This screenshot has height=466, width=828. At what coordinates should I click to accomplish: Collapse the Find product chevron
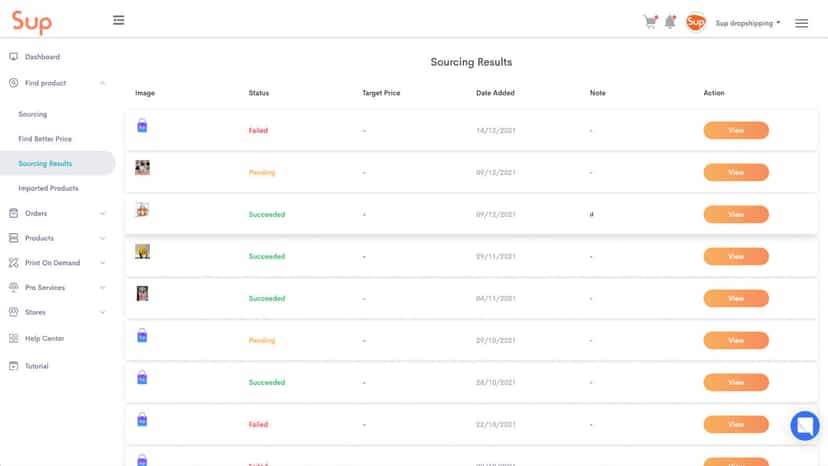coord(102,83)
